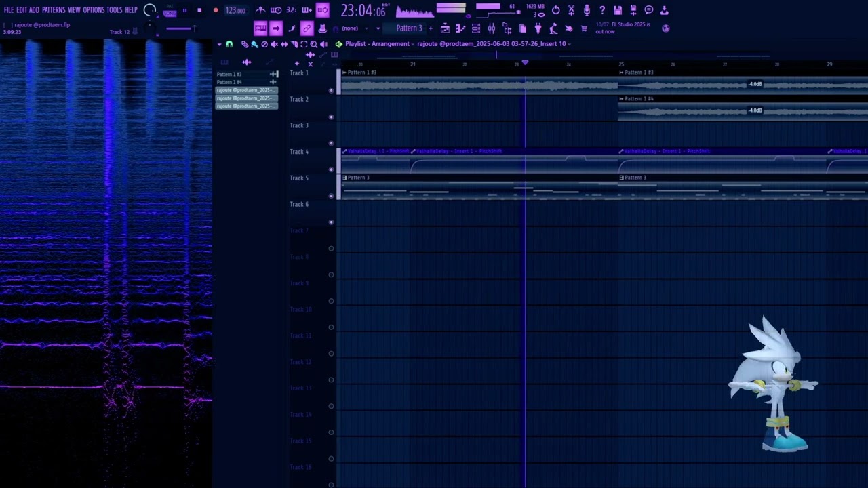Open the project picker pages icon
The height and width of the screenshot is (488, 868).
click(x=523, y=28)
